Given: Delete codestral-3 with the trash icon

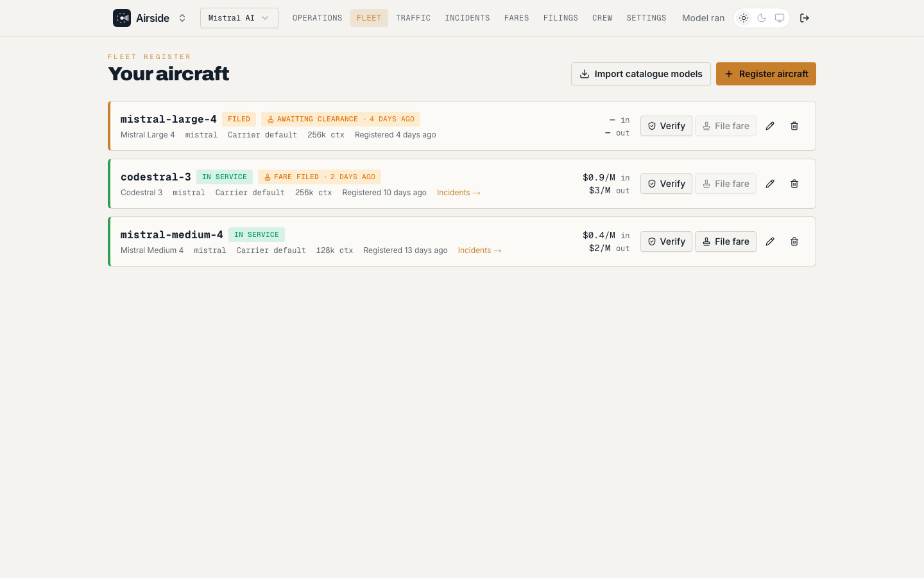Looking at the screenshot, I should pos(794,184).
